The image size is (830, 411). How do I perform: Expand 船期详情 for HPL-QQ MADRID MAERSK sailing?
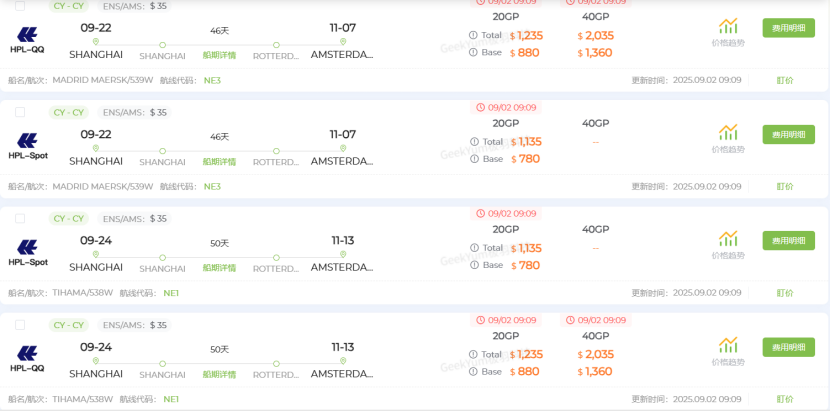[219, 55]
